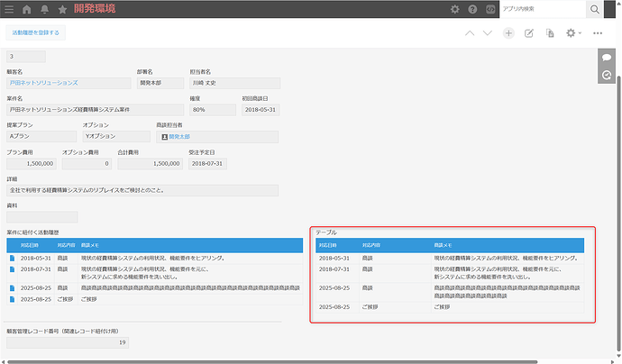Open the change history icon
Image resolution: width=622 pixels, height=364 pixels.
(606, 75)
